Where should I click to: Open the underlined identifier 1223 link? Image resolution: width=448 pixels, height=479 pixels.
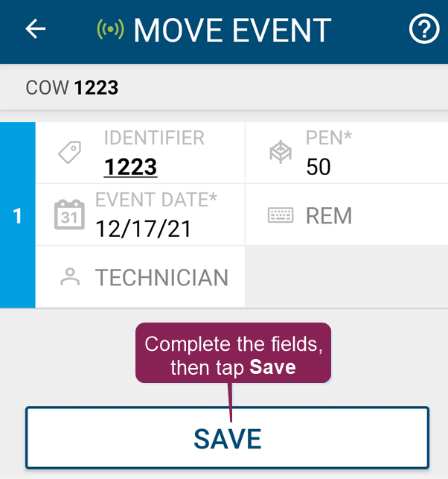pos(130,167)
